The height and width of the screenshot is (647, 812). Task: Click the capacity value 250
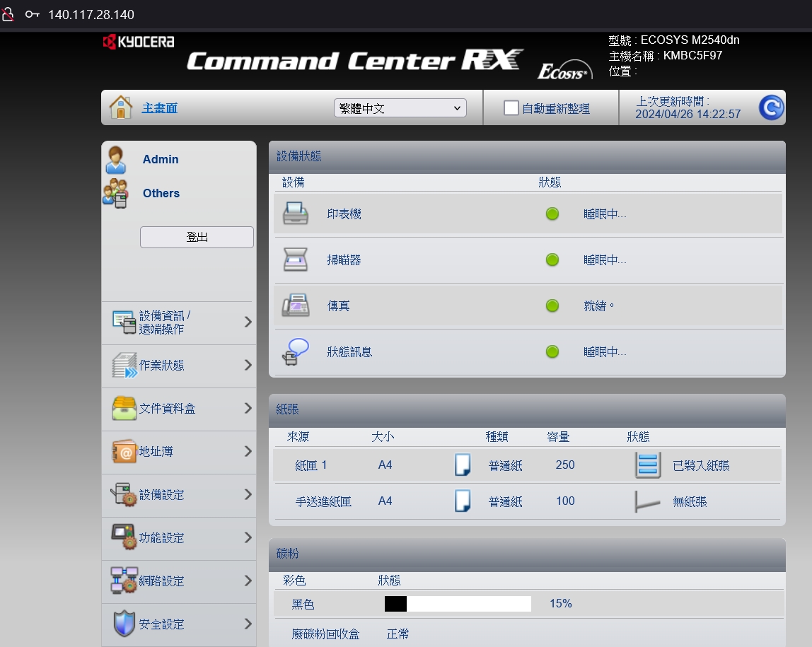(565, 465)
